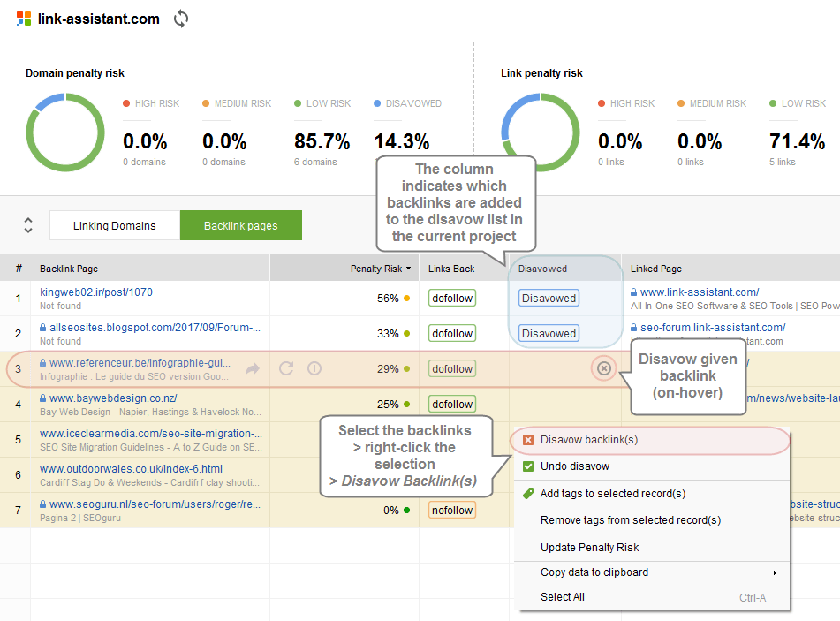Click the 85.7% low risk domains value
840x621 pixels.
point(322,142)
